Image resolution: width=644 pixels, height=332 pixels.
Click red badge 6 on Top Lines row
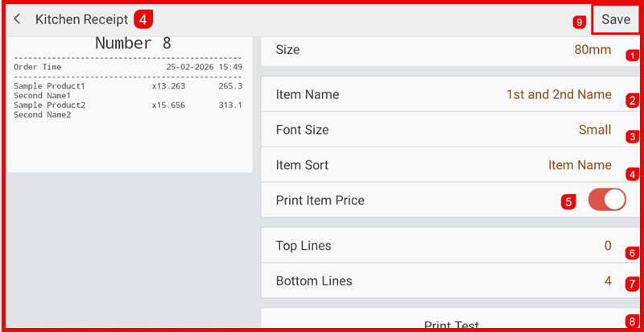coord(633,252)
